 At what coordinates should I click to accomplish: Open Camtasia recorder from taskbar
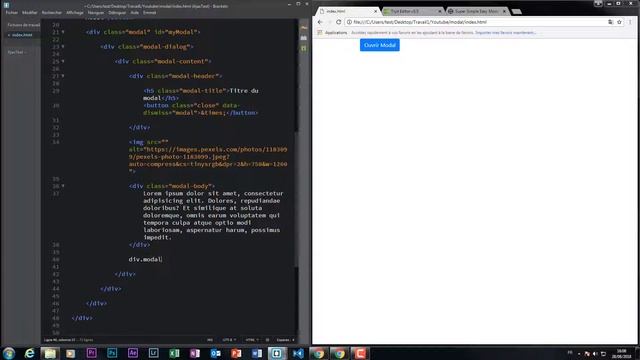pos(360,353)
